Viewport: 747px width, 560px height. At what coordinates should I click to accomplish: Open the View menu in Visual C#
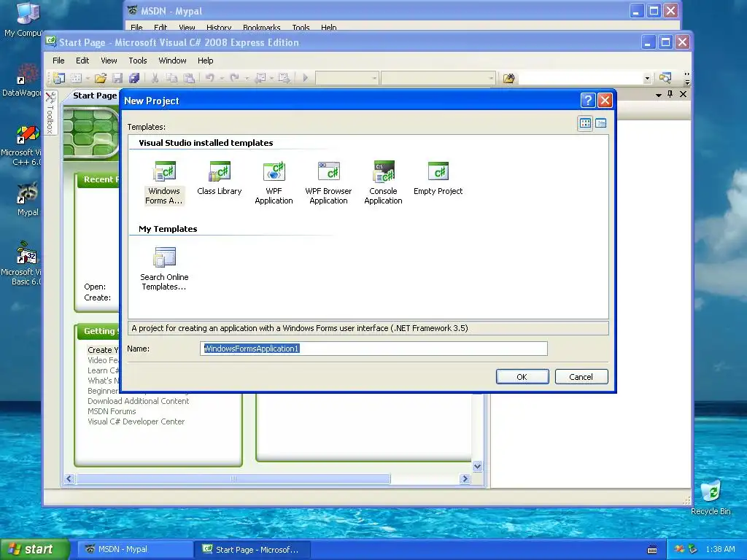point(109,61)
